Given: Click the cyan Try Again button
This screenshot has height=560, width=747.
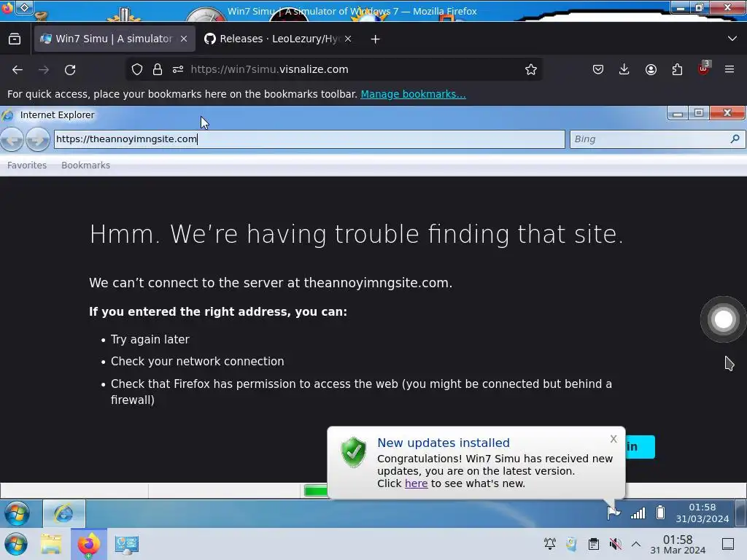Looking at the screenshot, I should point(640,447).
